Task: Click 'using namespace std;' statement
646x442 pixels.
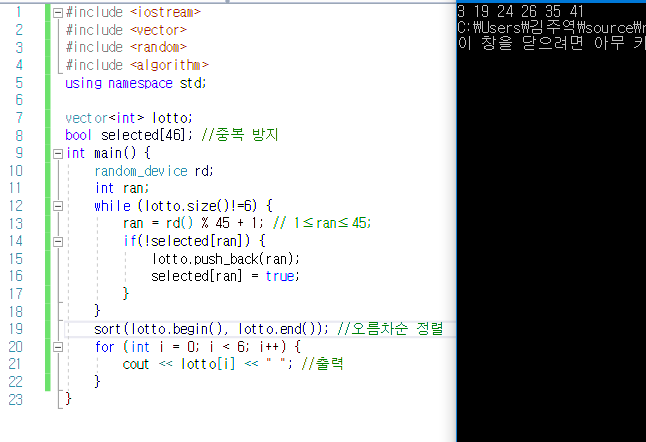Action: 136,83
